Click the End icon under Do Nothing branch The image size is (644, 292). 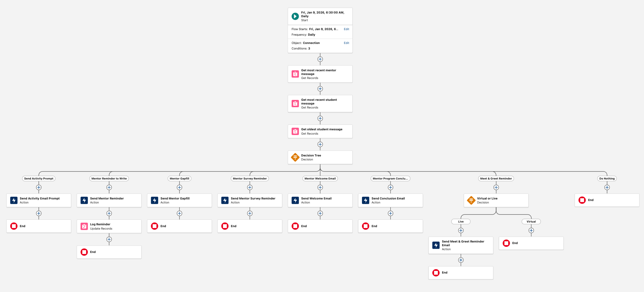coord(581,200)
